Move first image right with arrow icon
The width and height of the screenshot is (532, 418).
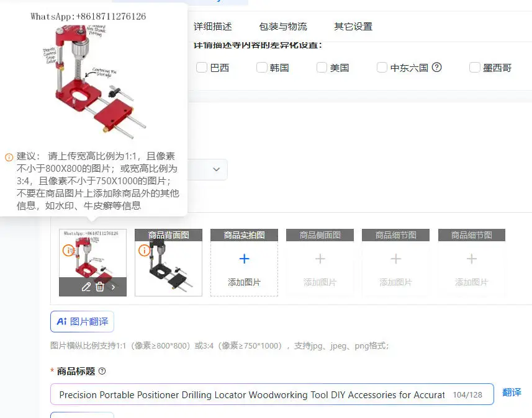pos(114,287)
